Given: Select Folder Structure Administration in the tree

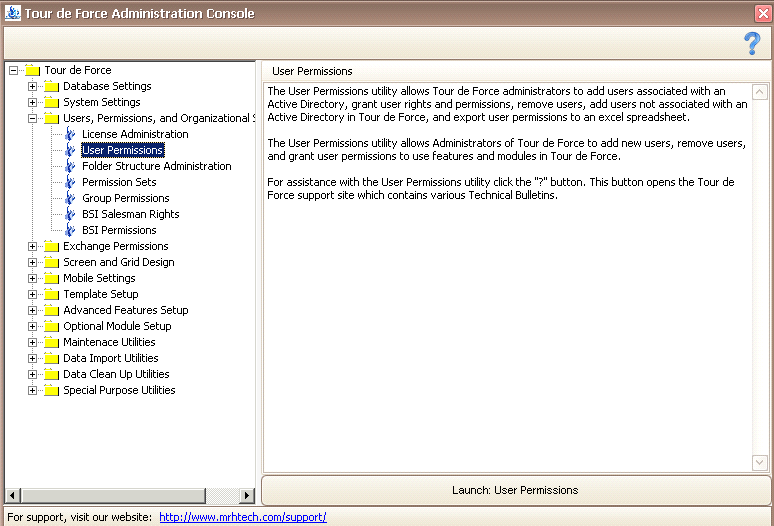Looking at the screenshot, I should pos(156,166).
